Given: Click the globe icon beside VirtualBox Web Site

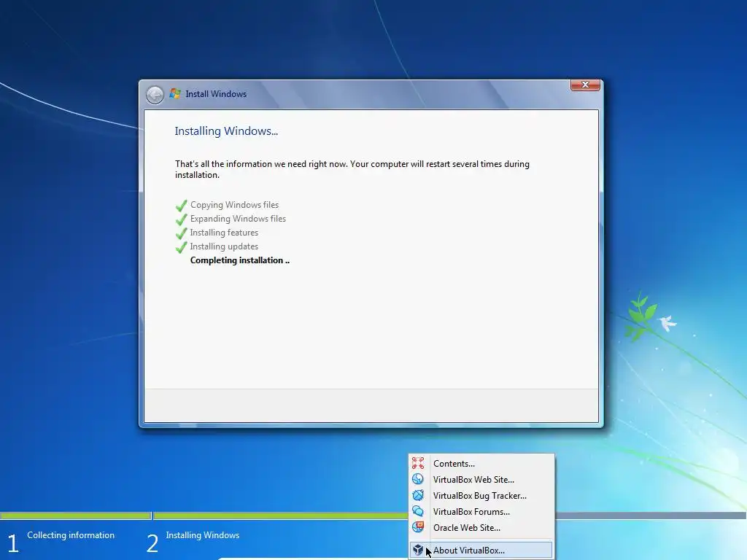Looking at the screenshot, I should 418,479.
